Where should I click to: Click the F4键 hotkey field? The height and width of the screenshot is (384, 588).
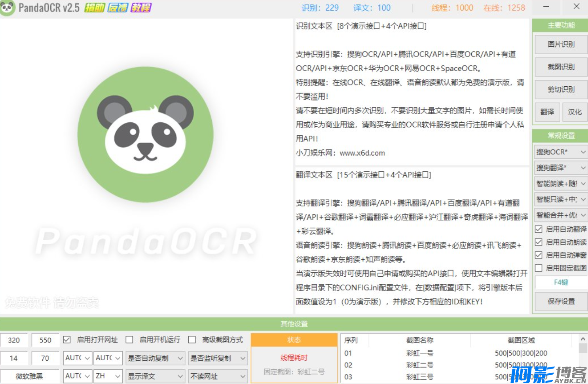(x=561, y=282)
